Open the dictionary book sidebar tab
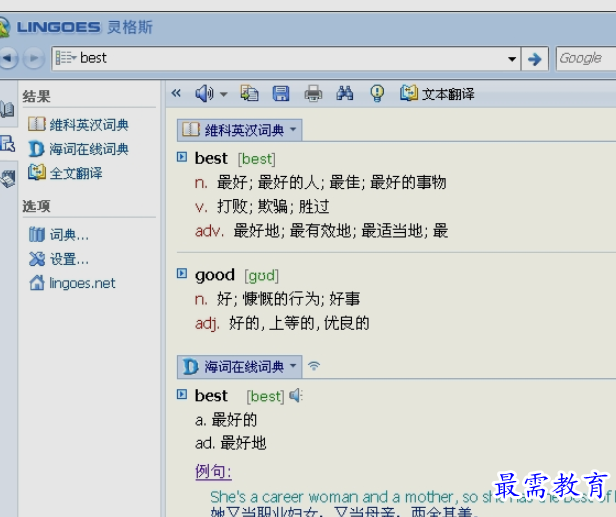 click(x=7, y=109)
